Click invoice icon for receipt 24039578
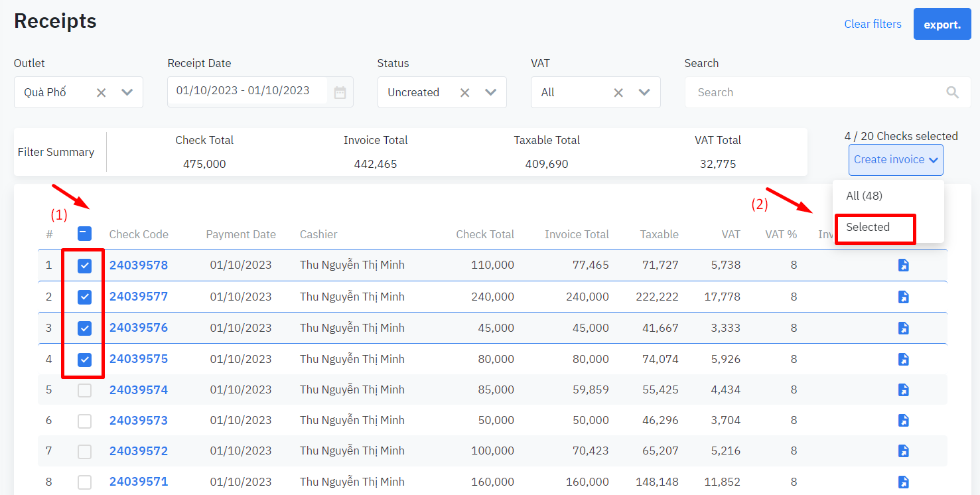Screen dimensions: 980x495 tap(903, 265)
